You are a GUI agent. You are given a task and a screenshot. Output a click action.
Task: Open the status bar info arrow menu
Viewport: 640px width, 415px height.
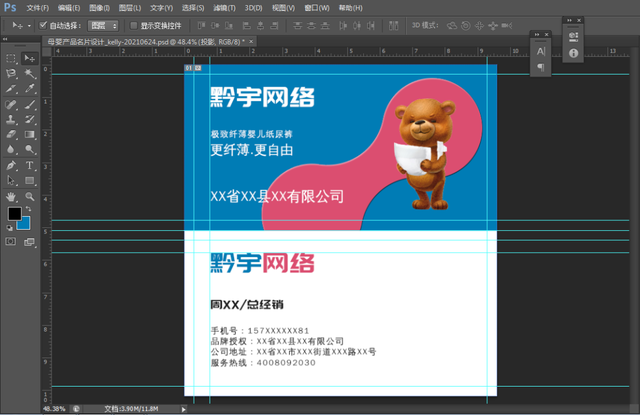pyautogui.click(x=184, y=409)
